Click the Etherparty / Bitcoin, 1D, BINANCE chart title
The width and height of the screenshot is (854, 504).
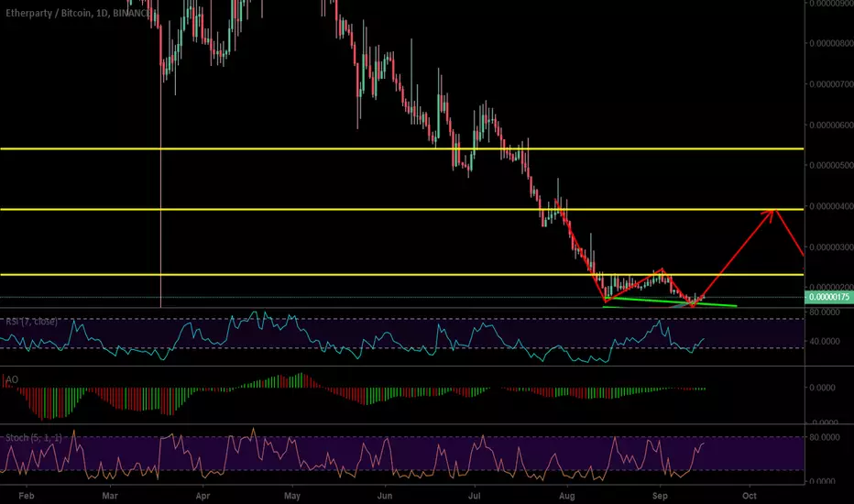79,13
